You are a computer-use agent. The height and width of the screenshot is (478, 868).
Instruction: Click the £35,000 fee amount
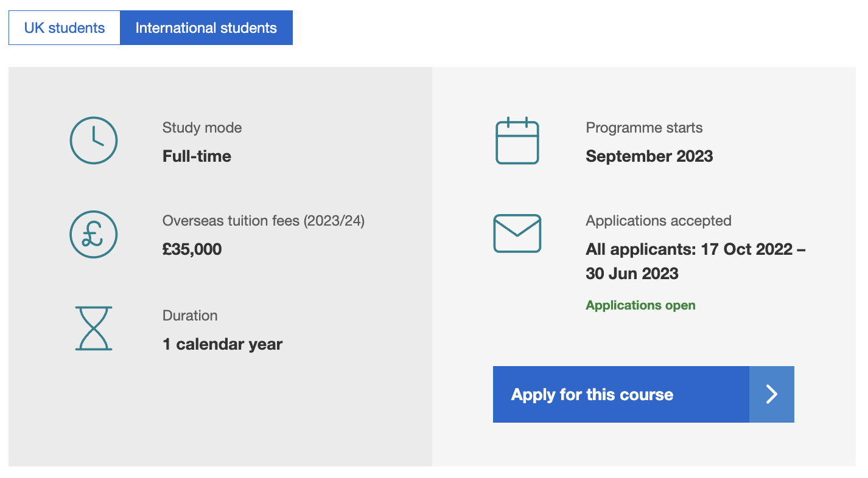pyautogui.click(x=192, y=249)
